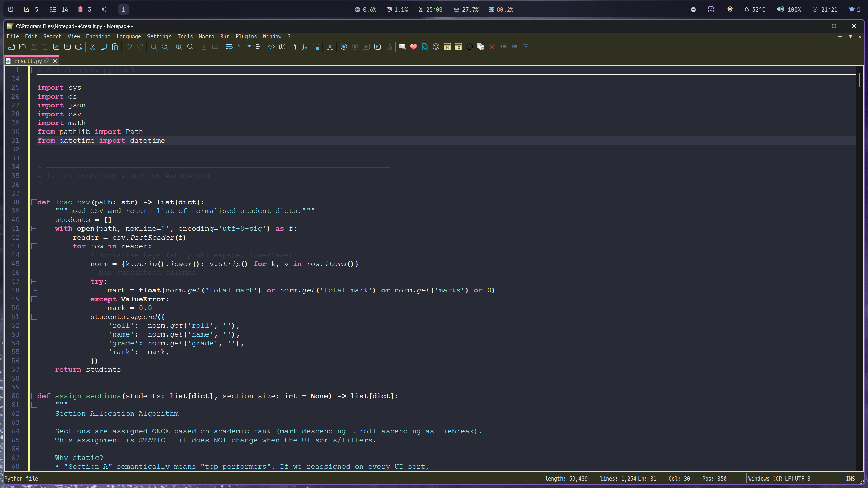Viewport: 868px width, 488px height.
Task: Open the Macro menu
Action: tap(206, 36)
